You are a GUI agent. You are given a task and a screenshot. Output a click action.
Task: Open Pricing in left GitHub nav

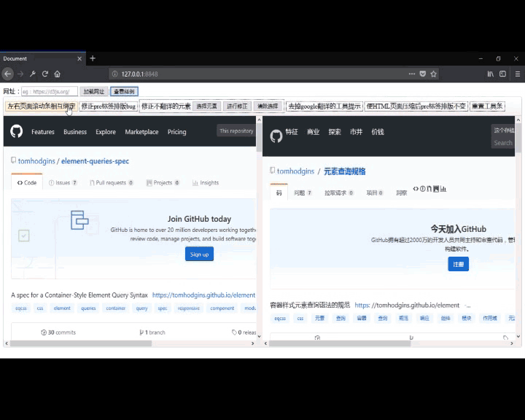point(176,132)
